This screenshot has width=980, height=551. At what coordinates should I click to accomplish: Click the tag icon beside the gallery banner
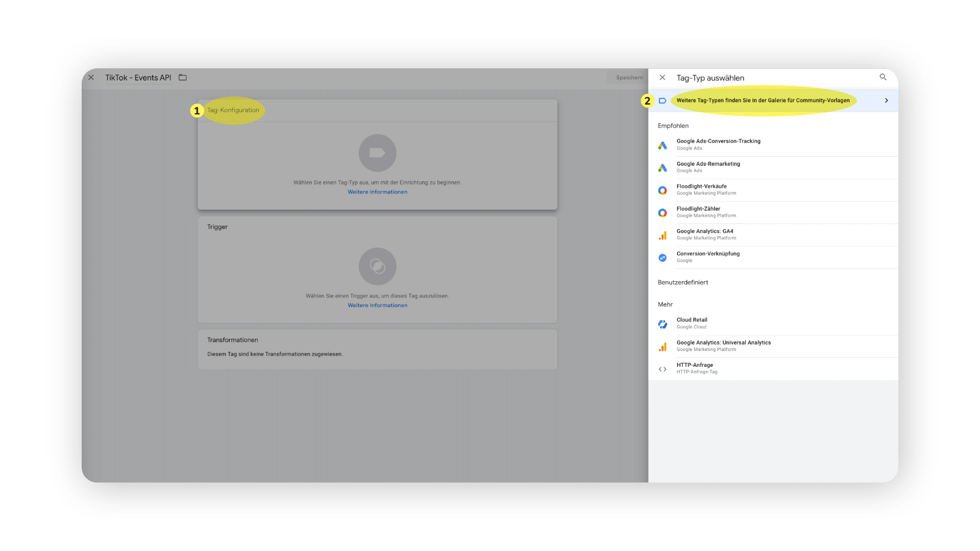[x=663, y=101]
